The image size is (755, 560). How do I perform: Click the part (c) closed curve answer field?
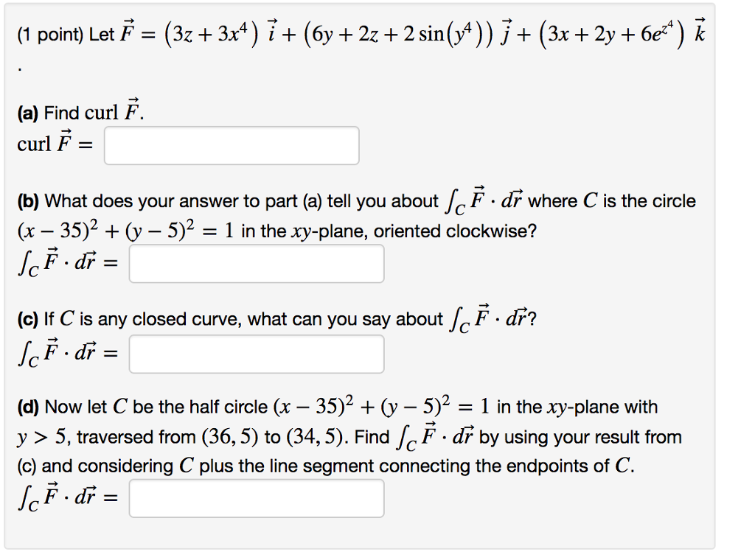pos(256,353)
